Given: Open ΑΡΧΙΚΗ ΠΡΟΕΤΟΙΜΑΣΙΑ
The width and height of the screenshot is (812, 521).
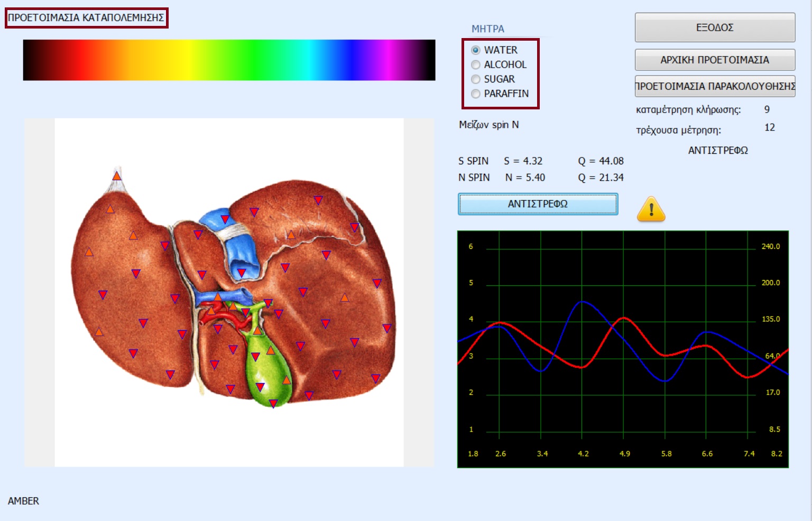Looking at the screenshot, I should (x=715, y=60).
